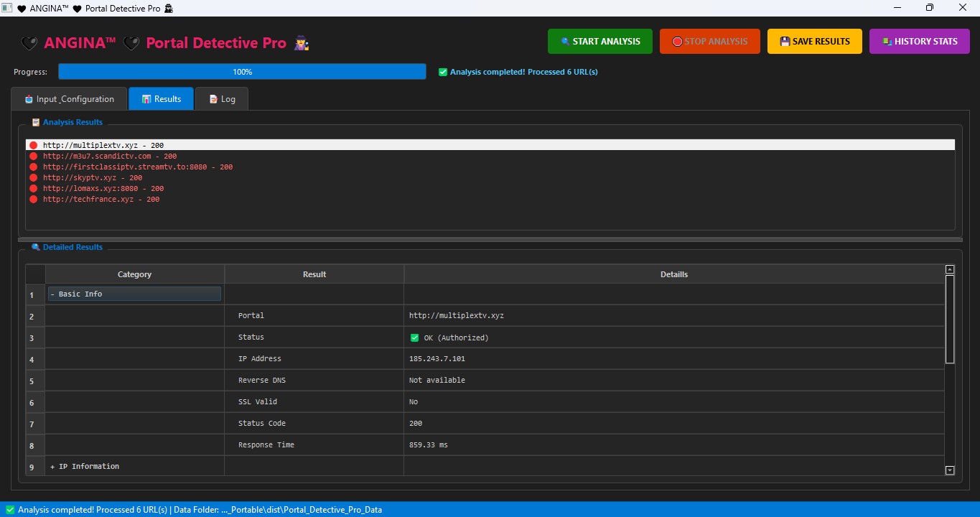The height and width of the screenshot is (517, 980).
Task: Select the firstclassiptv.streamtv.to:8080 result row
Action: pos(137,167)
